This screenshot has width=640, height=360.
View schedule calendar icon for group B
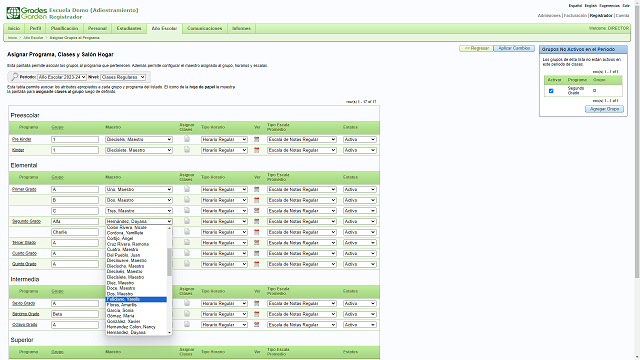click(256, 200)
